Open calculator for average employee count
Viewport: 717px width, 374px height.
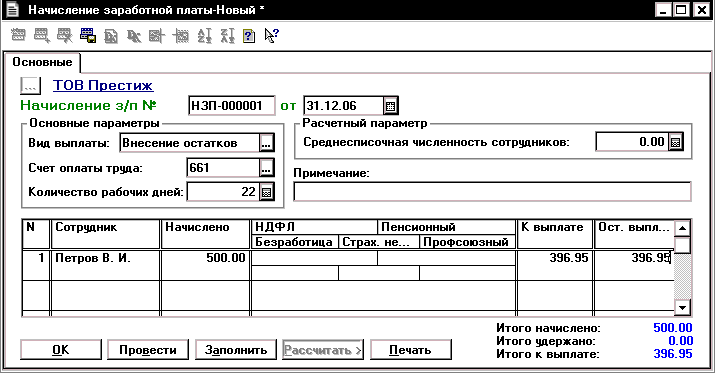pyautogui.click(x=675, y=142)
